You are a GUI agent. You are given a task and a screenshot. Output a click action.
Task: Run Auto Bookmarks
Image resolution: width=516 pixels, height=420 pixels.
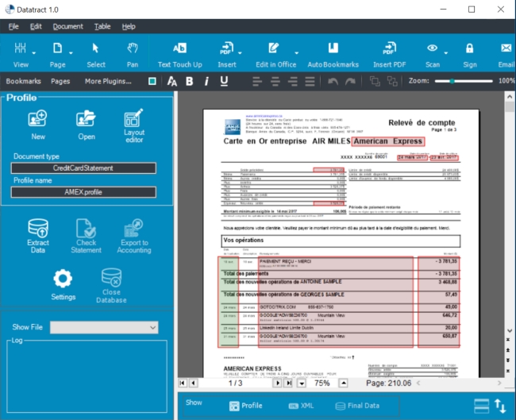coord(333,55)
